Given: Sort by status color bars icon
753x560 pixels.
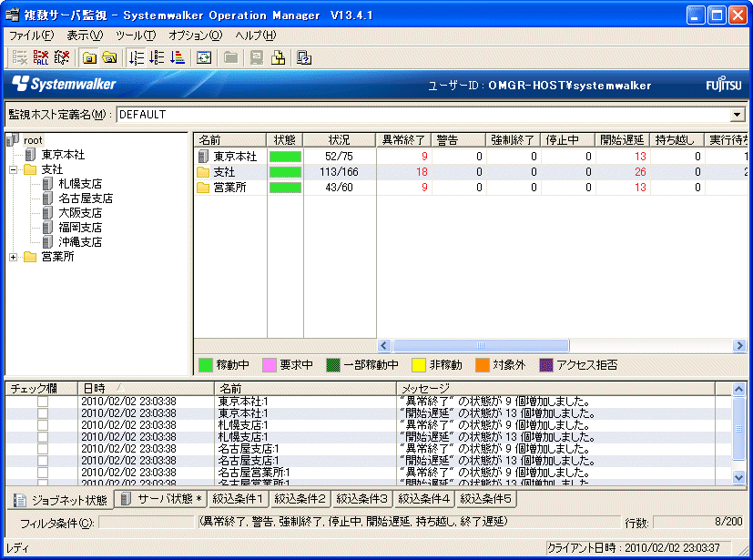Looking at the screenshot, I should pos(178,57).
